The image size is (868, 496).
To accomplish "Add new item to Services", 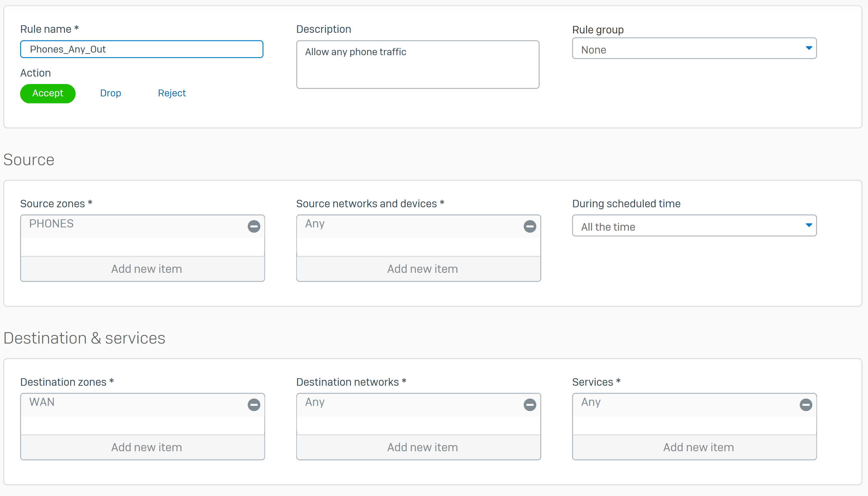I will [x=695, y=447].
